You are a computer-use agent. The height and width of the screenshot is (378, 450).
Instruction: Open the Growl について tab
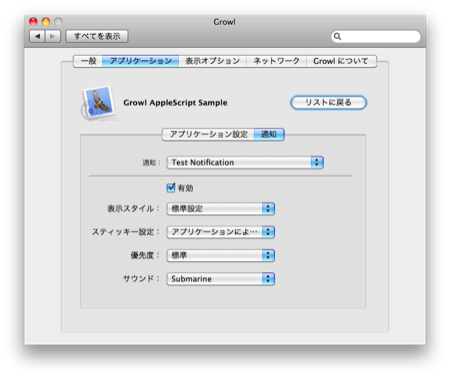(x=341, y=61)
